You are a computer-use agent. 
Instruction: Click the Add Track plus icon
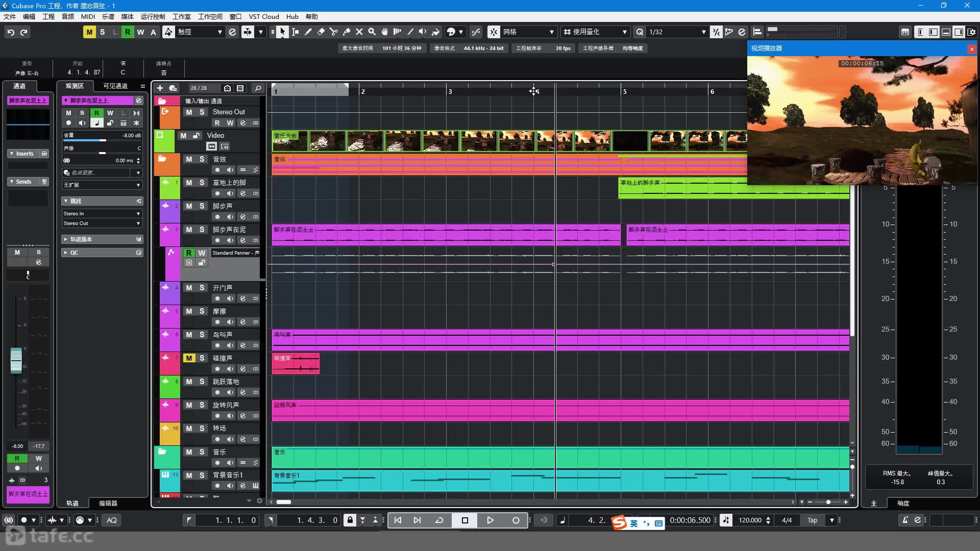[x=160, y=88]
